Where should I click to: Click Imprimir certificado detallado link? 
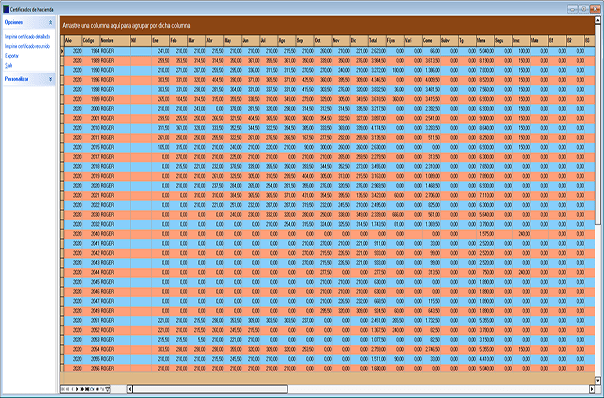coord(27,37)
